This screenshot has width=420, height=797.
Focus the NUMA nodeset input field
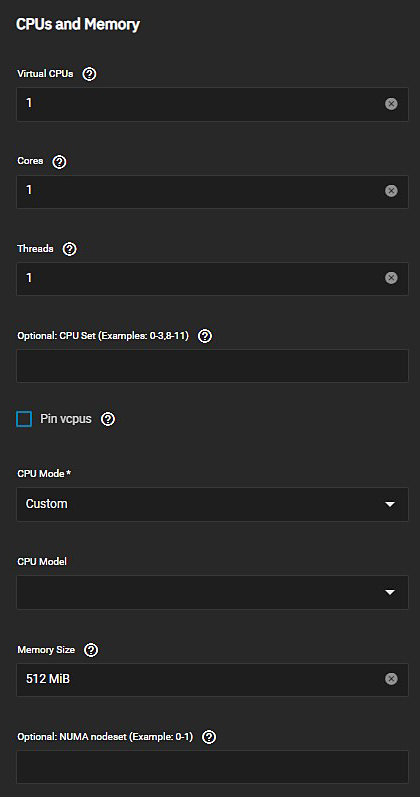[212, 767]
